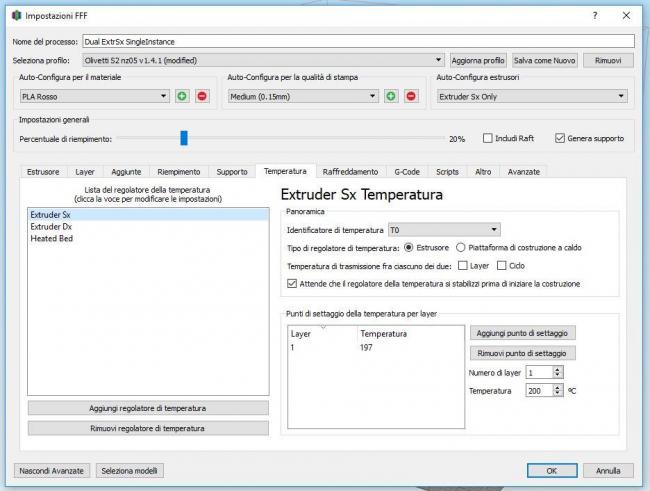
Task: Click Aggiungi punto di settaggio button
Action: tap(522, 332)
